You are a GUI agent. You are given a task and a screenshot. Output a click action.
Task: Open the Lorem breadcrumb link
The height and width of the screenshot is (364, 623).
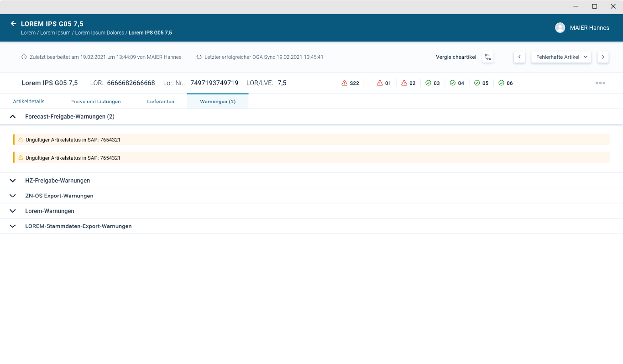click(x=28, y=32)
